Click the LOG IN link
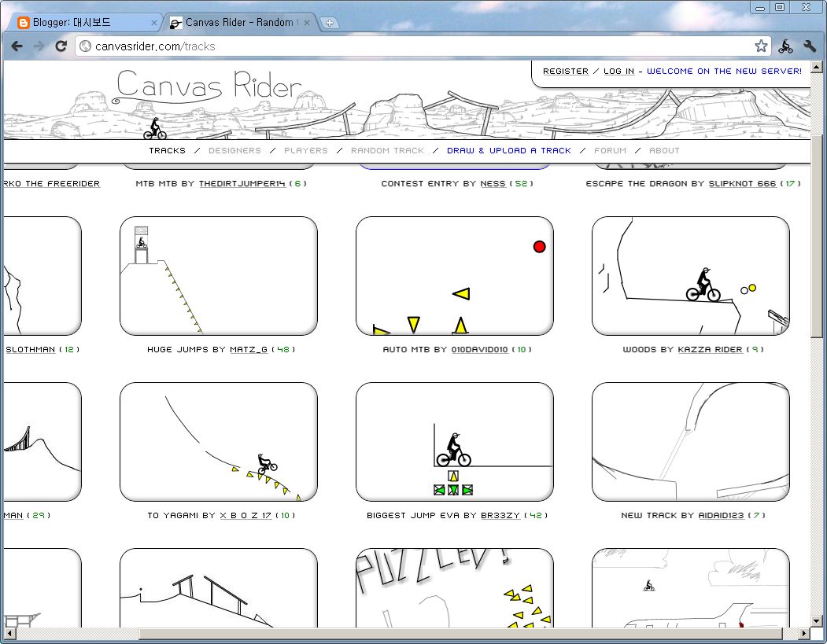The image size is (827, 644). click(x=618, y=71)
